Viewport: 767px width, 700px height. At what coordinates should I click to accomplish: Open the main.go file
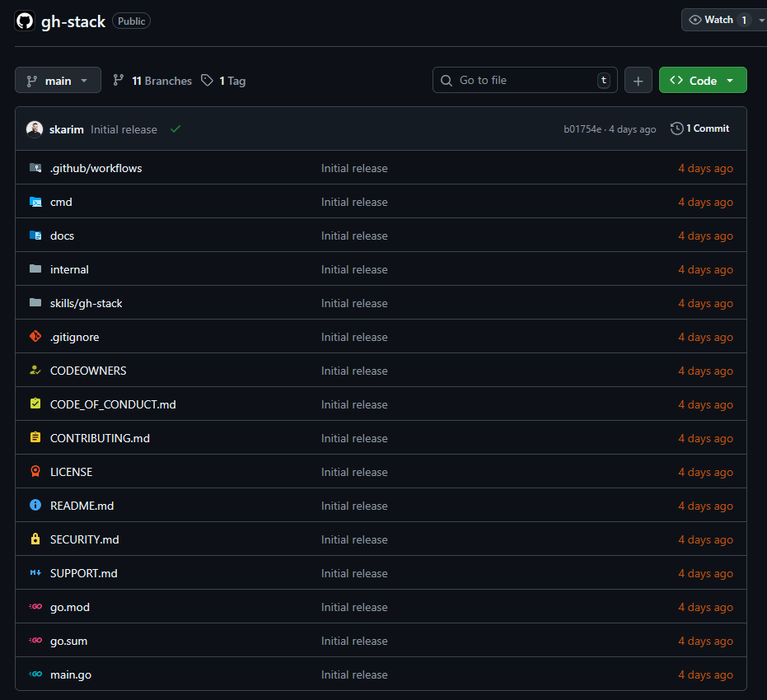click(x=71, y=674)
